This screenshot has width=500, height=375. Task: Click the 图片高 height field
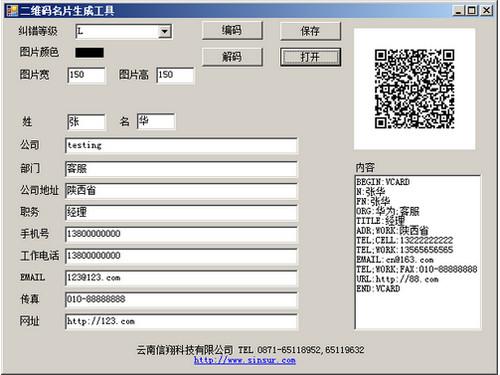[x=175, y=75]
